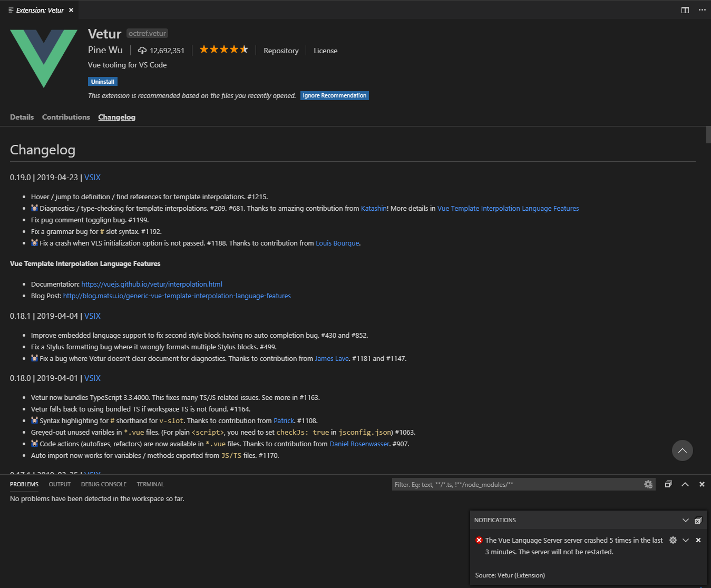Click inside the Problems filter input field
The width and height of the screenshot is (711, 588).
(522, 484)
